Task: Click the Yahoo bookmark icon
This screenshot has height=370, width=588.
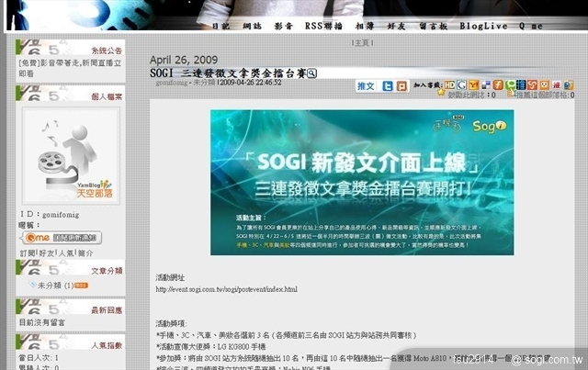Action: (474, 85)
